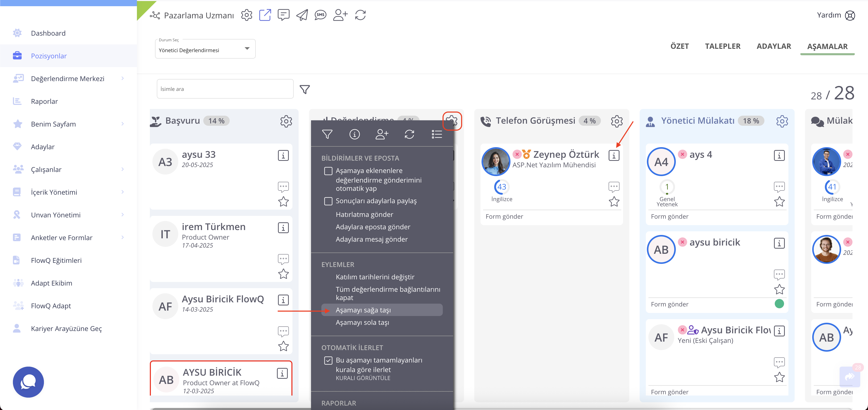Screen dimensions: 868x410
Task: Click the external link share icon in header
Action: pyautogui.click(x=265, y=15)
